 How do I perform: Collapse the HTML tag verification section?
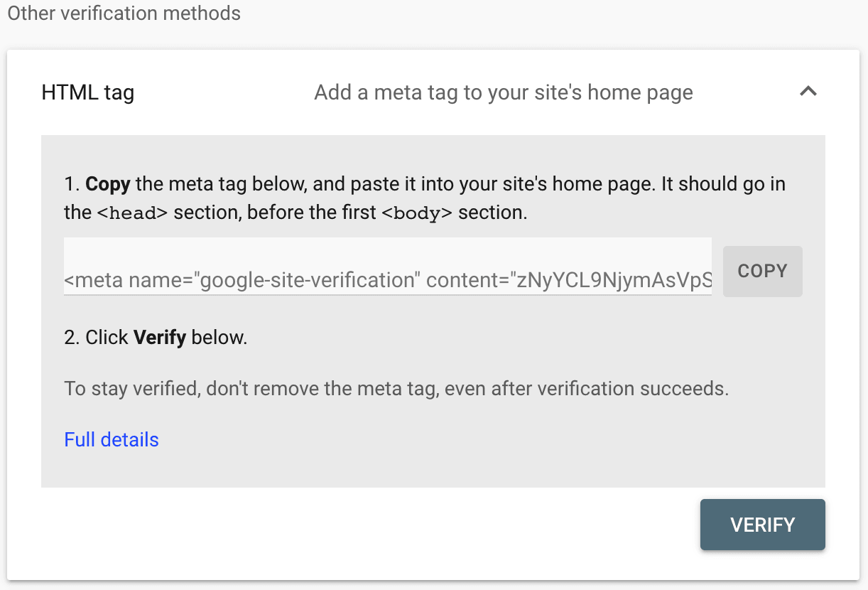coord(808,92)
